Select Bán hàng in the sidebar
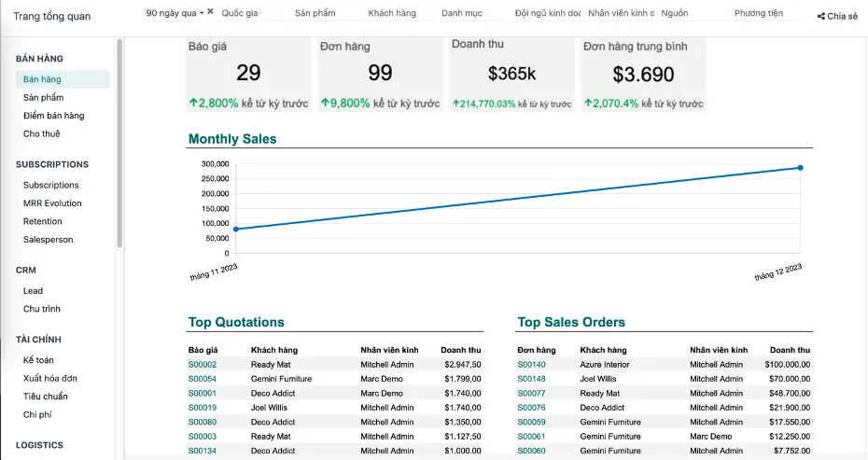This screenshot has width=868, height=460. [x=42, y=79]
